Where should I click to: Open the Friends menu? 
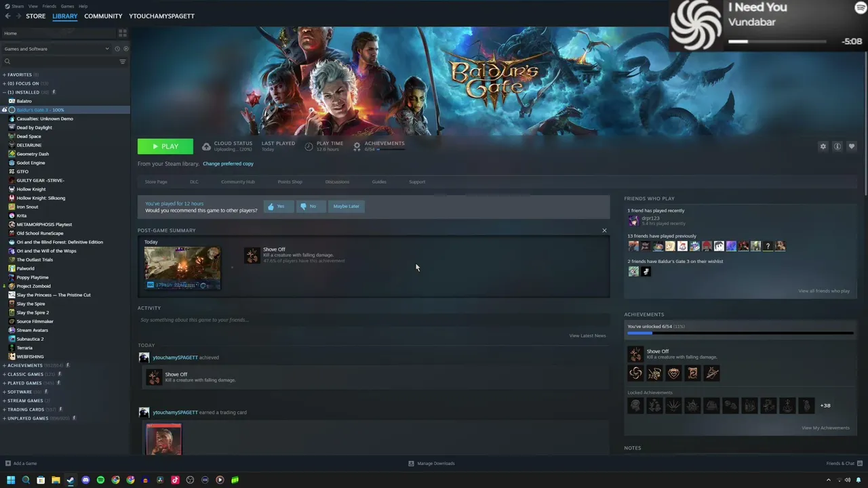click(50, 6)
